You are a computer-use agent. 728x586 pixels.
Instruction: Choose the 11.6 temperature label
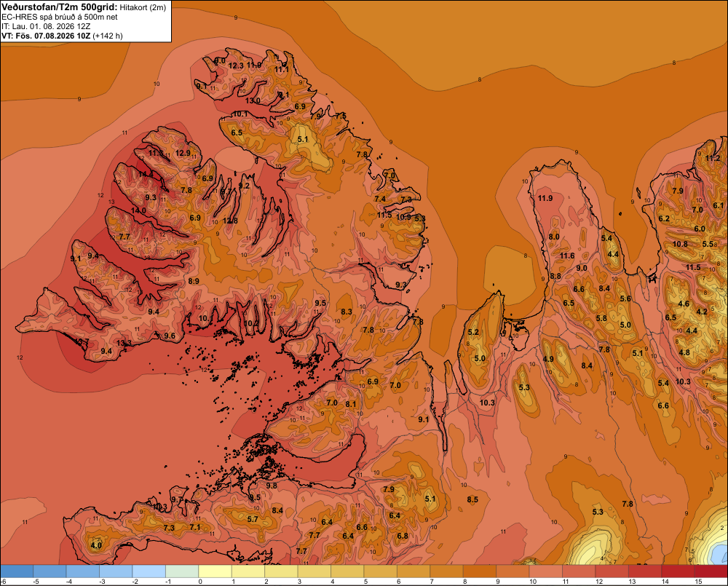[567, 256]
